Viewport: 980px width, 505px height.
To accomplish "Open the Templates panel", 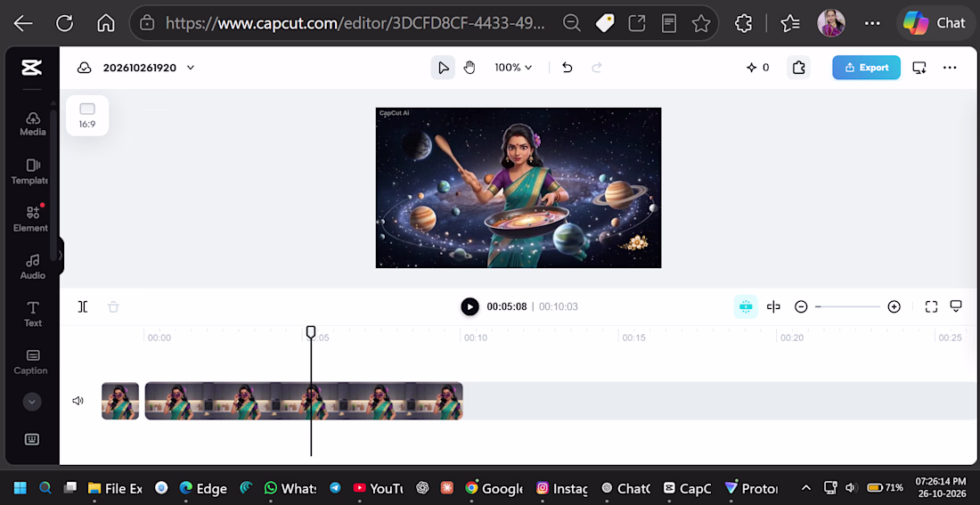I will point(30,172).
